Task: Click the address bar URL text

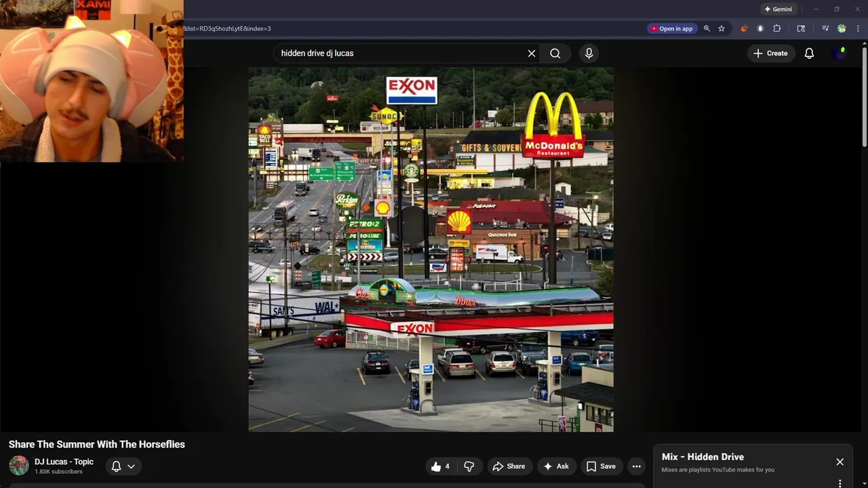Action: point(227,28)
